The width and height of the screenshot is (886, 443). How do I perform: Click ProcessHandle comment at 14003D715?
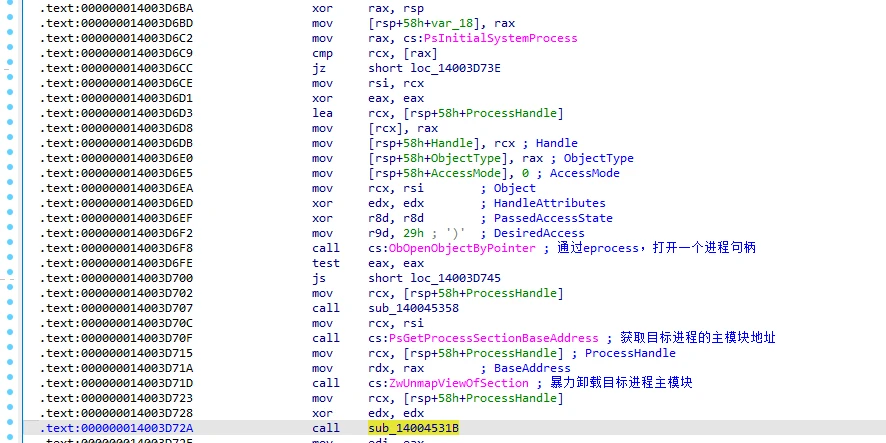[x=623, y=353]
